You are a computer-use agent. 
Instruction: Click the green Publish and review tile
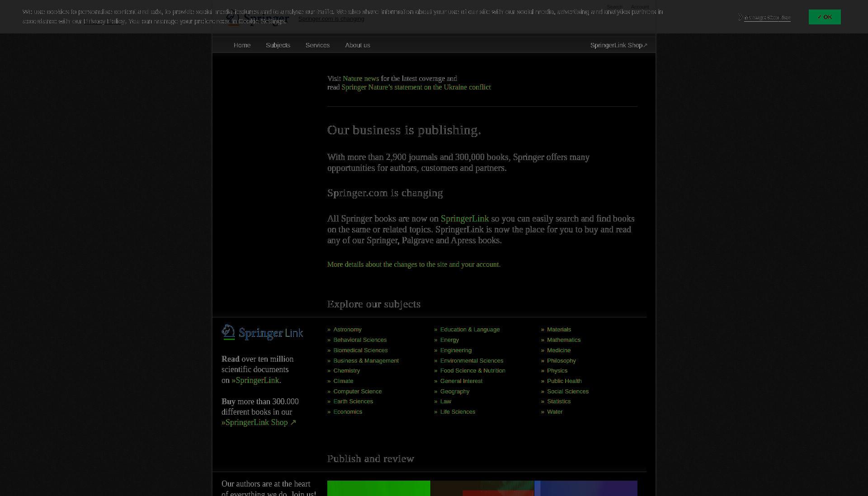click(379, 488)
